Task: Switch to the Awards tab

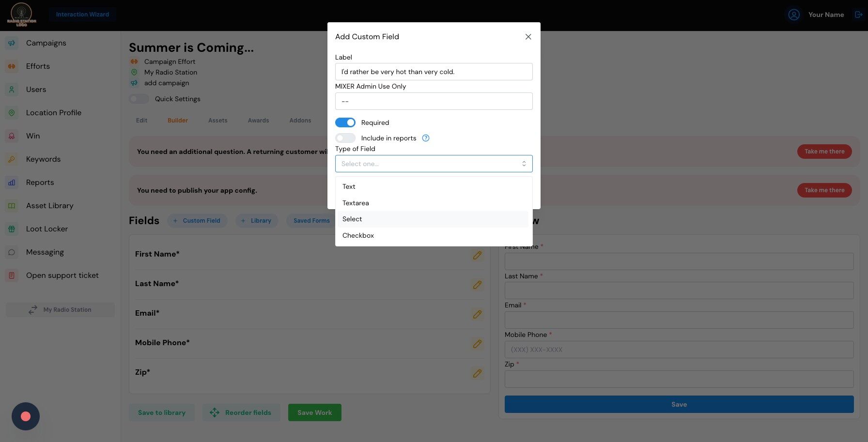Action: pos(259,121)
